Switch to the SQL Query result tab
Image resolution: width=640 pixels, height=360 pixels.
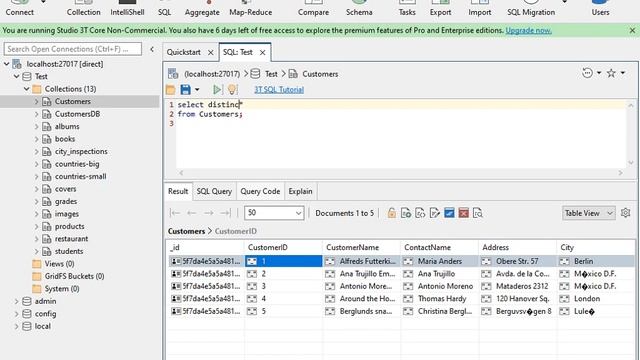(x=214, y=191)
